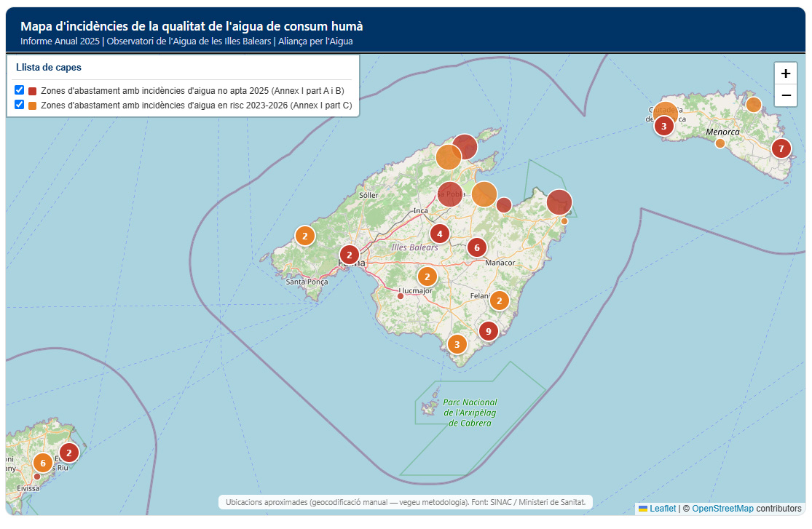Image resolution: width=812 pixels, height=529 pixels.
Task: Select large red marker at Sa Pobla
Action: [450, 194]
